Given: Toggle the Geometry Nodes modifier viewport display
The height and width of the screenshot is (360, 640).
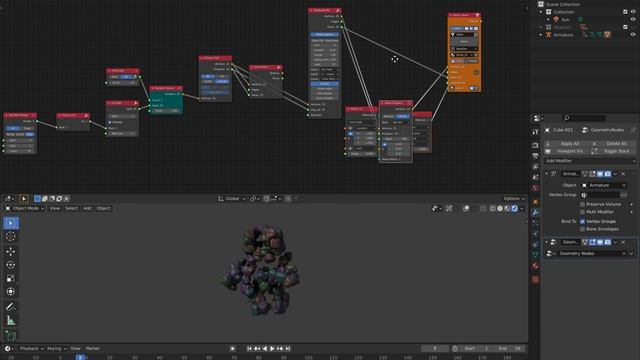Looking at the screenshot, I should (600, 242).
